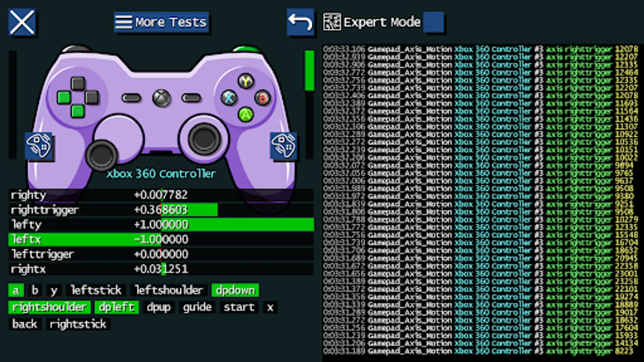Select the righty axis row

[161, 195]
